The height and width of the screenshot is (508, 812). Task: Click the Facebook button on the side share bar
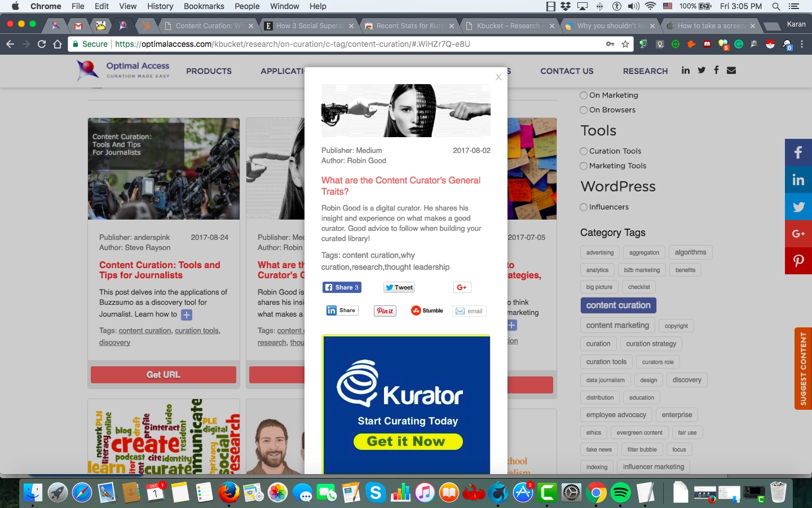[798, 152]
